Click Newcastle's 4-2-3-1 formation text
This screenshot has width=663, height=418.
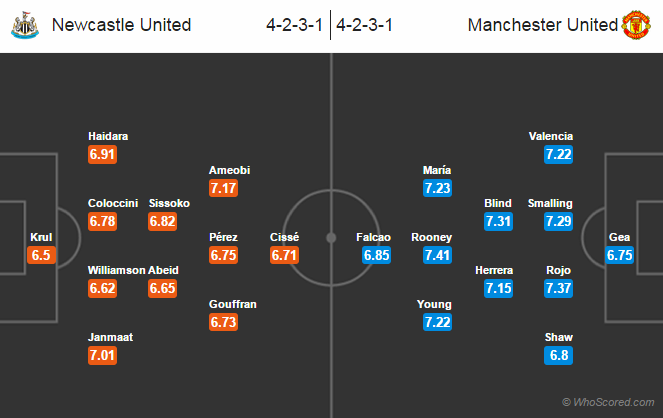coord(294,25)
